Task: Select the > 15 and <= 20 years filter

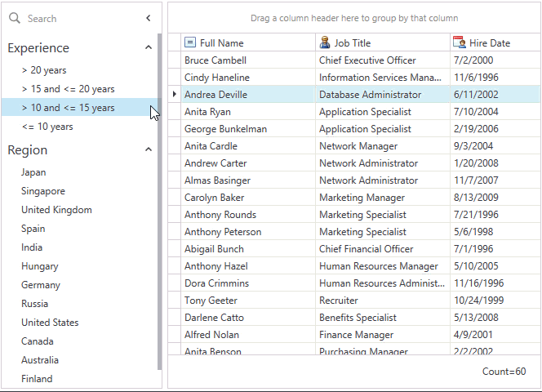Action: coord(68,89)
